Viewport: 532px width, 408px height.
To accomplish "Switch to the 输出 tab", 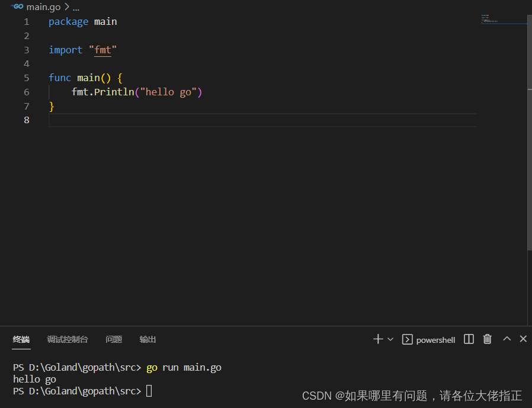I will click(x=148, y=339).
